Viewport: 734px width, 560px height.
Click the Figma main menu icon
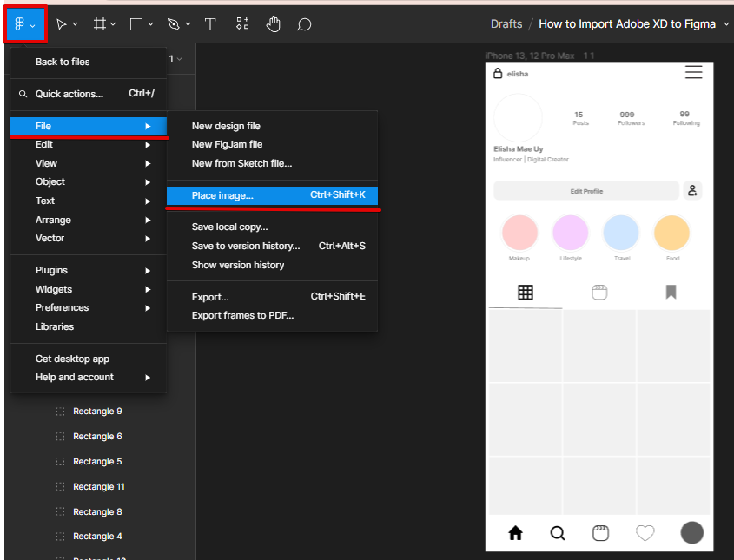pos(20,24)
